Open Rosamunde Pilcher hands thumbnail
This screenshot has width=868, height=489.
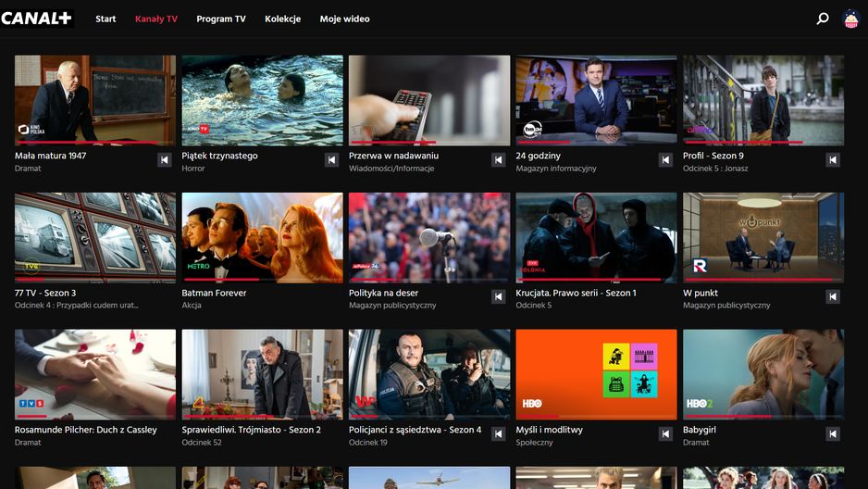tap(95, 374)
